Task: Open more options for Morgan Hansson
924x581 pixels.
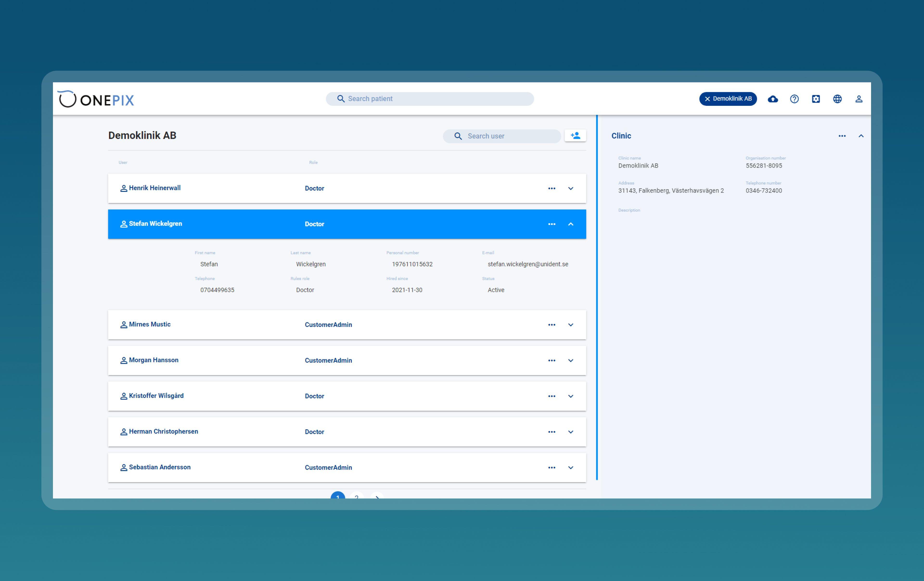Action: click(x=552, y=360)
